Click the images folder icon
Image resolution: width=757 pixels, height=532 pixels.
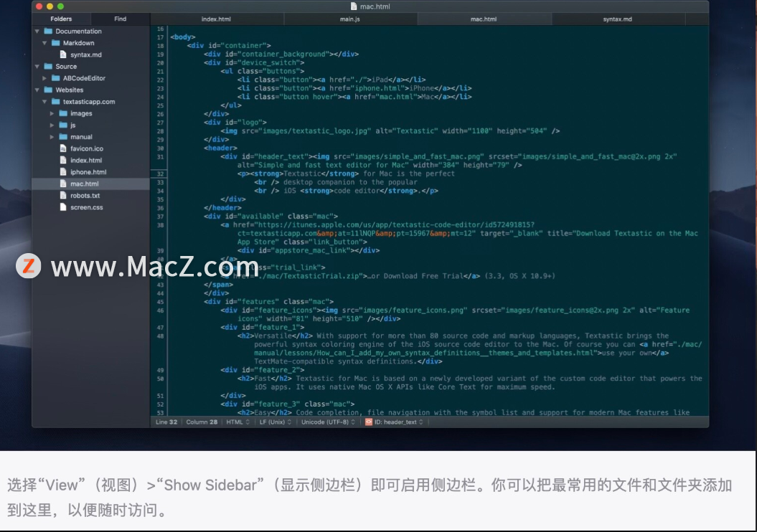tap(63, 113)
